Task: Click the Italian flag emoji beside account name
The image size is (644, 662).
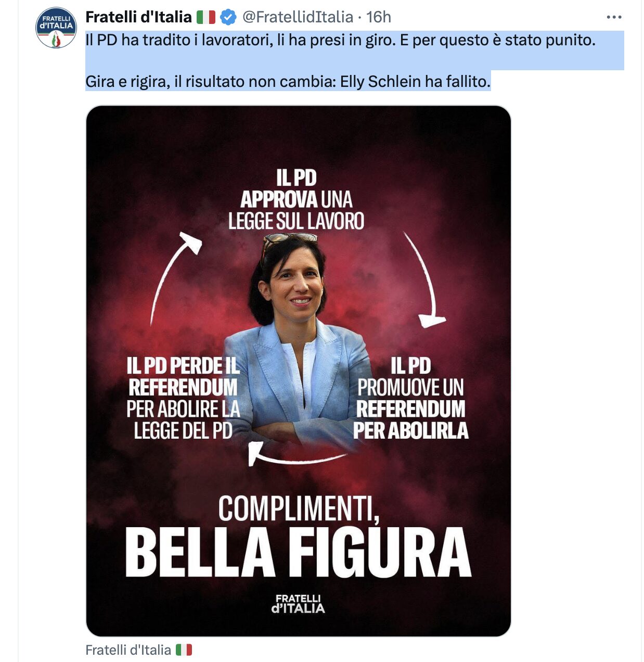Action: (x=206, y=17)
